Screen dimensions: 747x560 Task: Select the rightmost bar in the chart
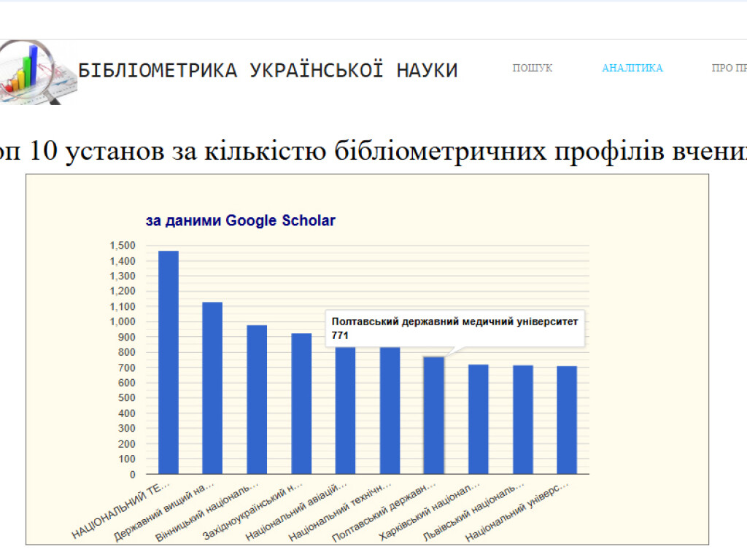click(x=568, y=419)
